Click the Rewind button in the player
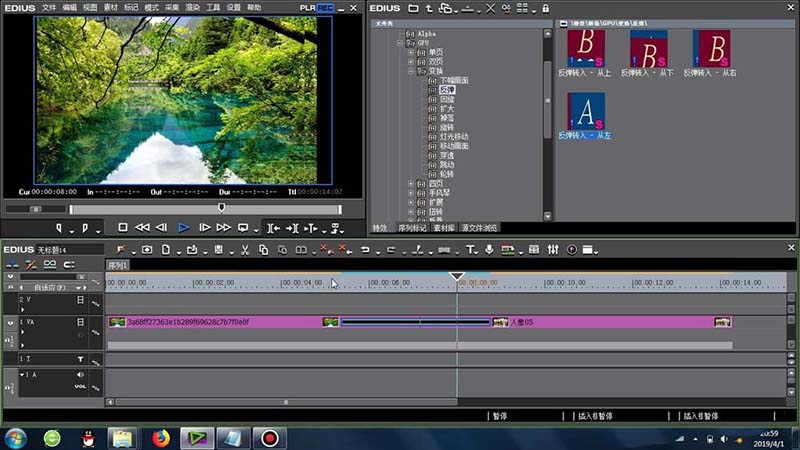Image resolution: width=800 pixels, height=450 pixels. 142,228
